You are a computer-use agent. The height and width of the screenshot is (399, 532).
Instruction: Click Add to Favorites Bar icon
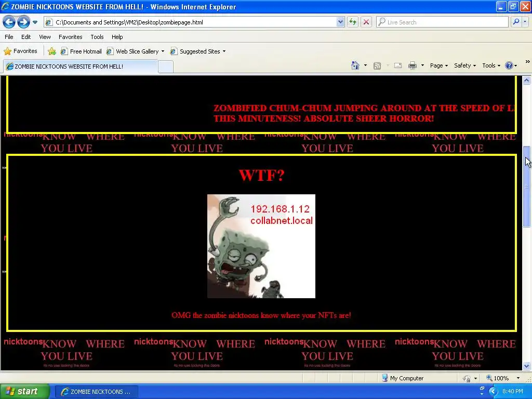52,51
